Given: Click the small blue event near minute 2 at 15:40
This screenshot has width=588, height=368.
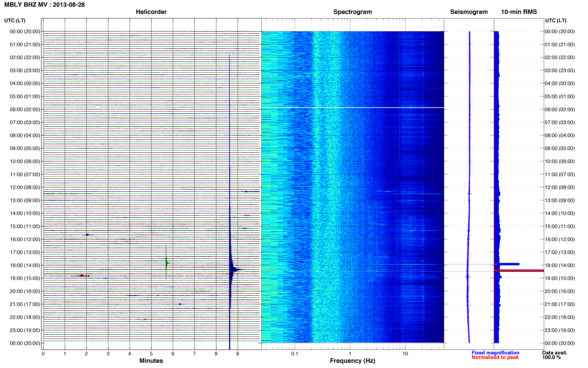Looking at the screenshot, I should [x=87, y=235].
